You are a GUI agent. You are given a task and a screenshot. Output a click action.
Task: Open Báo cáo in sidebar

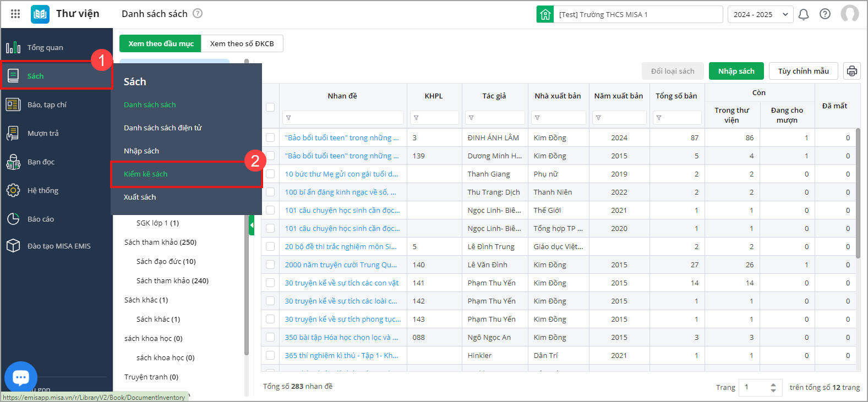[x=57, y=219]
